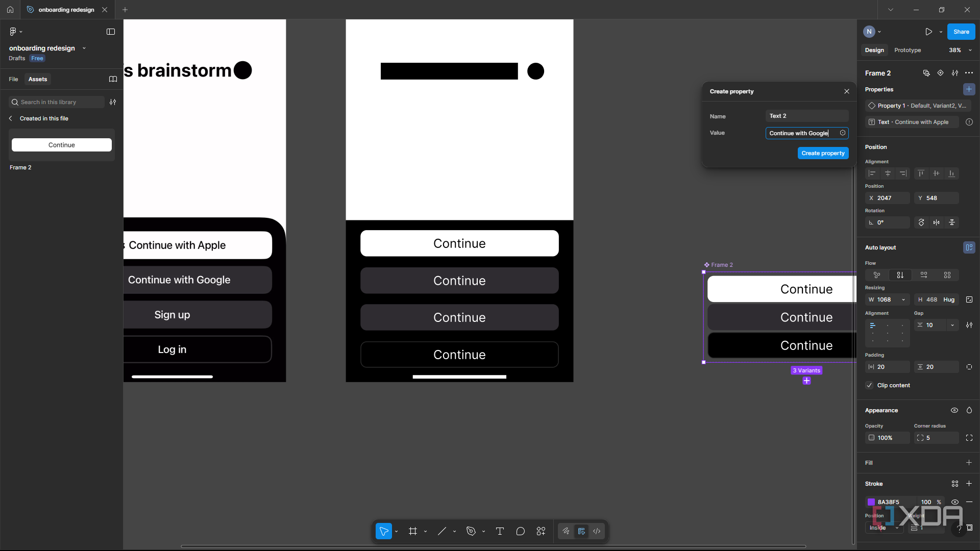Toggle Appearance layer visibility eye
The height and width of the screenshot is (551, 980).
point(954,410)
